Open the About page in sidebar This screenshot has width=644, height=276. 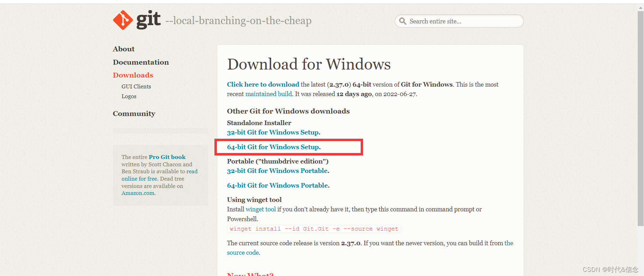(x=123, y=49)
